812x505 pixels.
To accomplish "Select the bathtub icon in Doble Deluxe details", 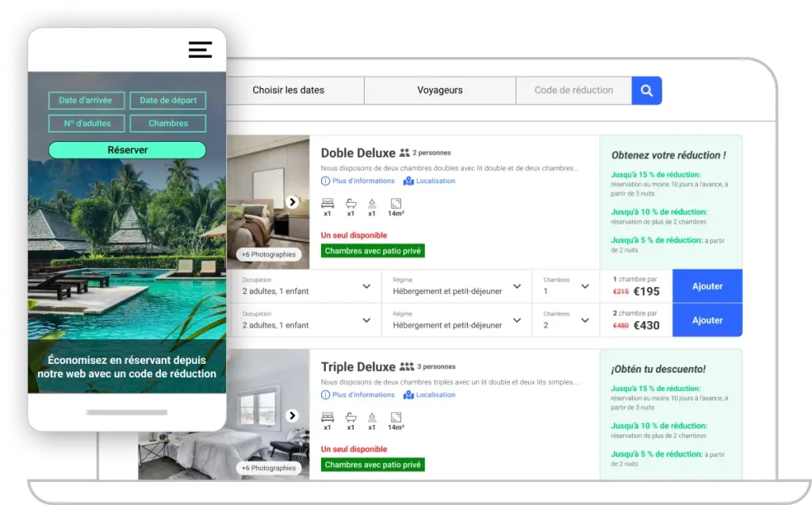I will tap(350, 203).
